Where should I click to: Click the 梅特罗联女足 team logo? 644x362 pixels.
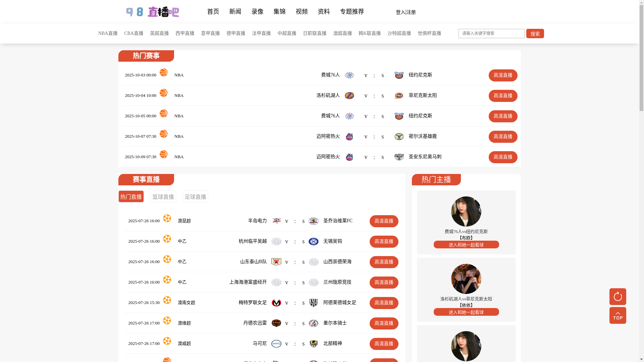click(x=276, y=303)
